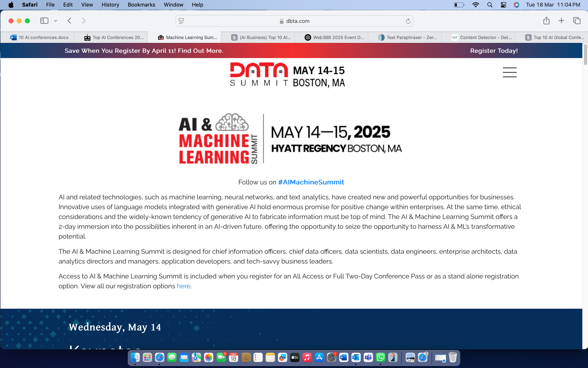Open the Web3BB 2025 Event tab
This screenshot has height=368, width=588.
click(x=331, y=37)
